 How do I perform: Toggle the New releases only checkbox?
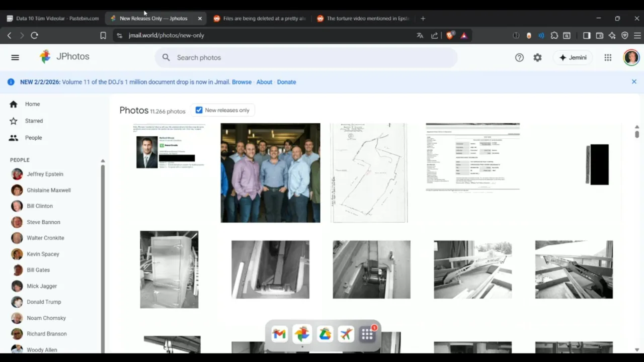pyautogui.click(x=199, y=110)
